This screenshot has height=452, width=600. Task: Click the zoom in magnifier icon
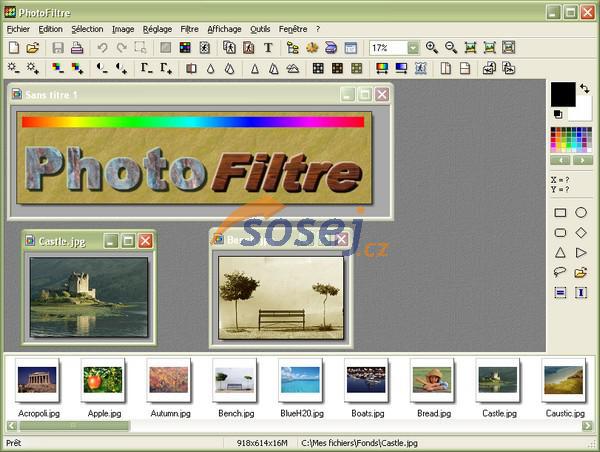click(x=432, y=48)
